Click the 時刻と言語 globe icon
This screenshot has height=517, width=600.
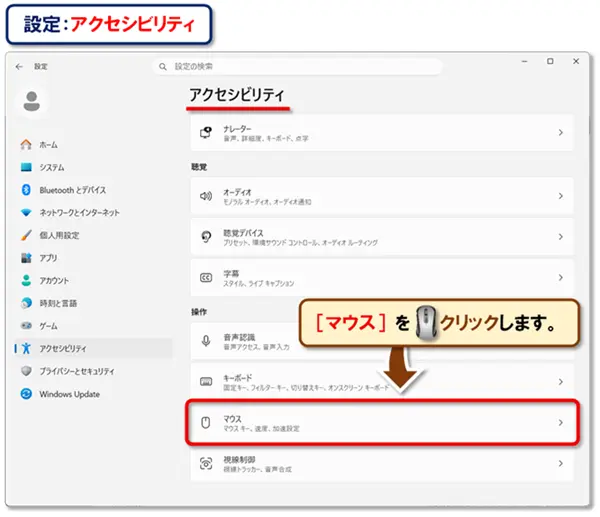coord(26,303)
